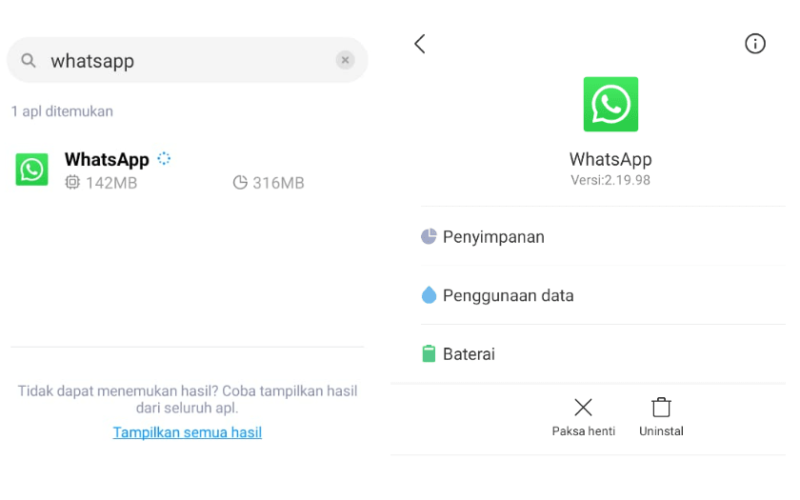Open the WhatsApp icon in search results
The height and width of the screenshot is (500, 800).
point(32,169)
